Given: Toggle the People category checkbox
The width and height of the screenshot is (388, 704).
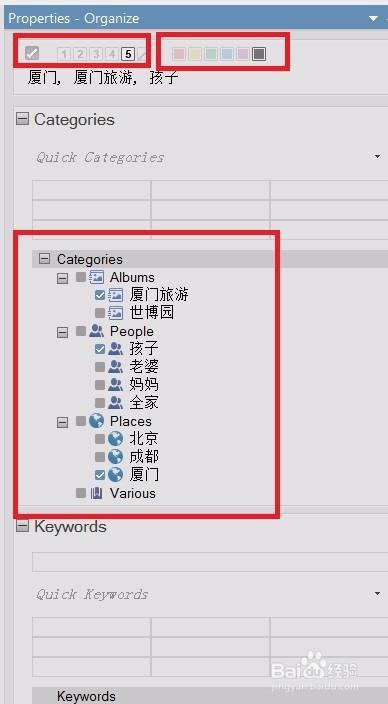Looking at the screenshot, I should coord(81,331).
